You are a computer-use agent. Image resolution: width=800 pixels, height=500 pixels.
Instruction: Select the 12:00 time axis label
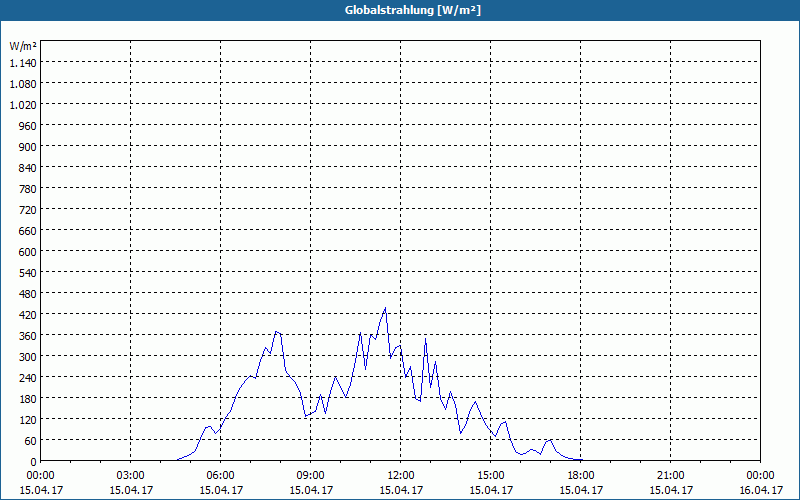click(x=401, y=476)
